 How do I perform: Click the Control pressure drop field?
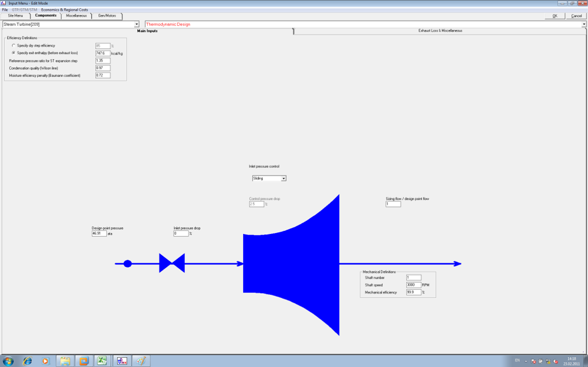tap(256, 204)
